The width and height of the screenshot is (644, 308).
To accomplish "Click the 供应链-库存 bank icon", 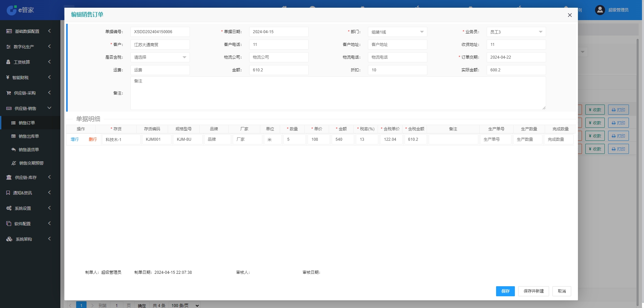I will [x=9, y=177].
